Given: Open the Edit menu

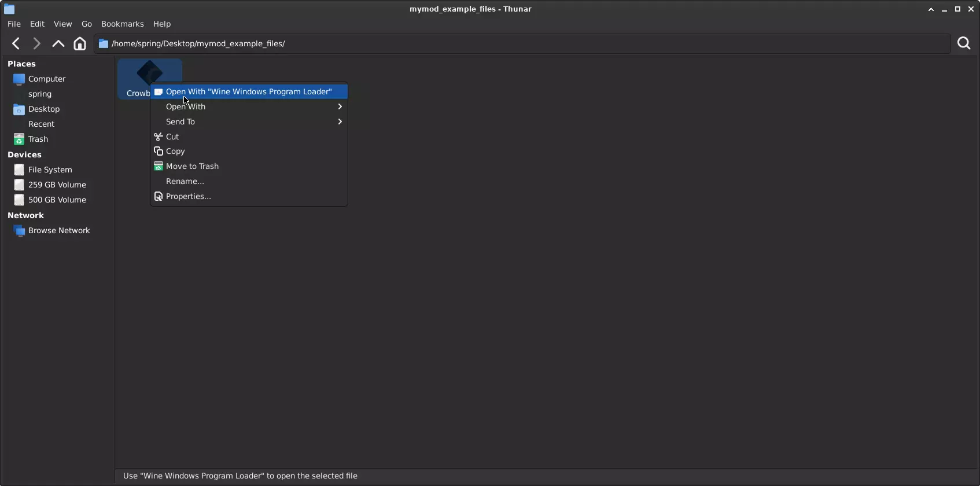Looking at the screenshot, I should click(37, 24).
